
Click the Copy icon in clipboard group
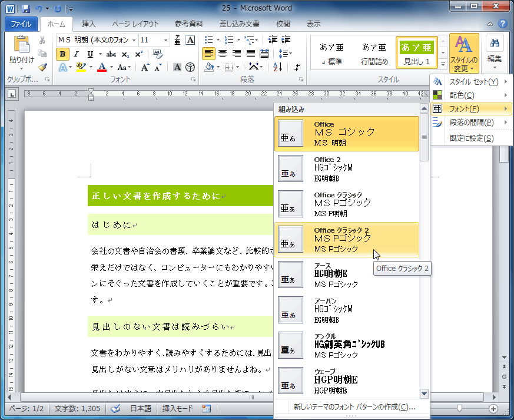[42, 54]
